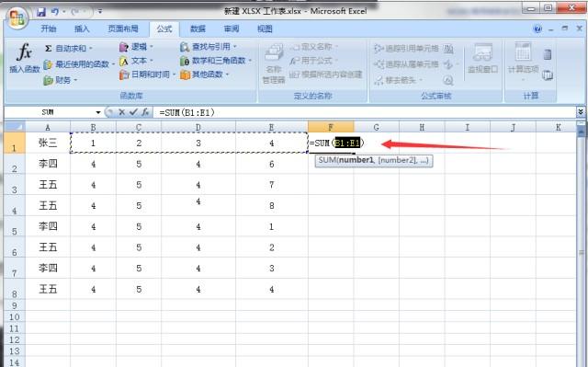The width and height of the screenshot is (588, 367).
Task: Select cell E4 containing 8
Action: click(272, 206)
